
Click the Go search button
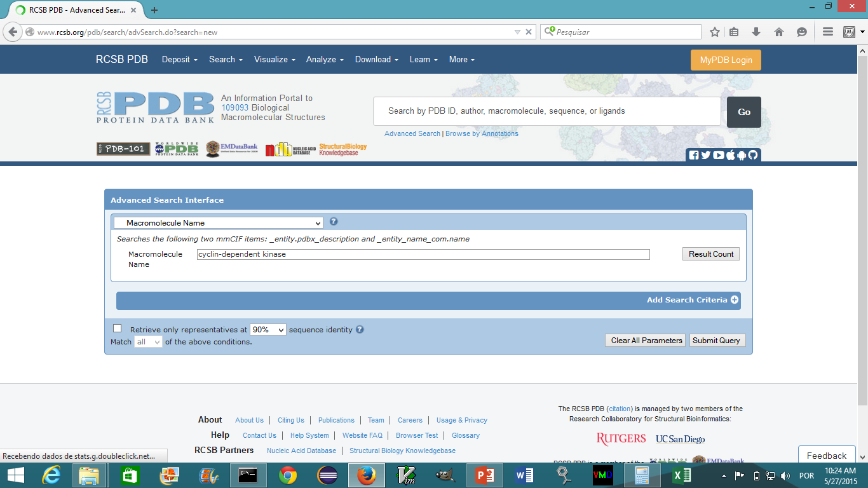pos(744,112)
